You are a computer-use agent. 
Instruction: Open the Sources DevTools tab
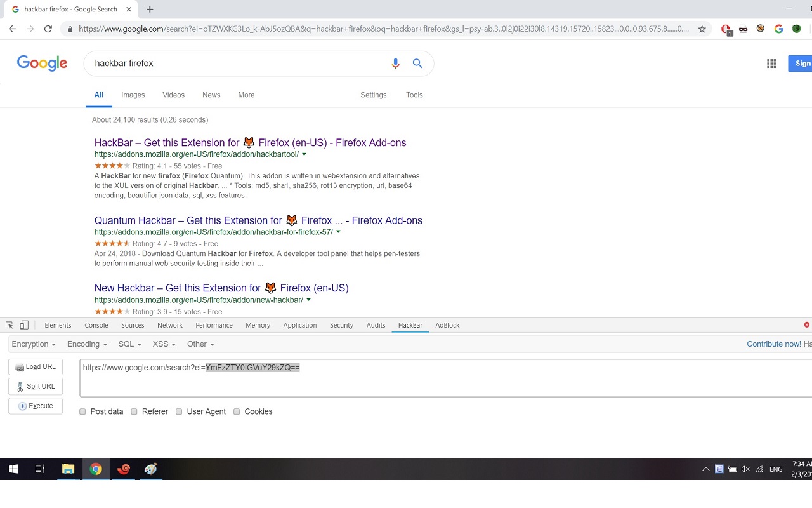pos(133,325)
